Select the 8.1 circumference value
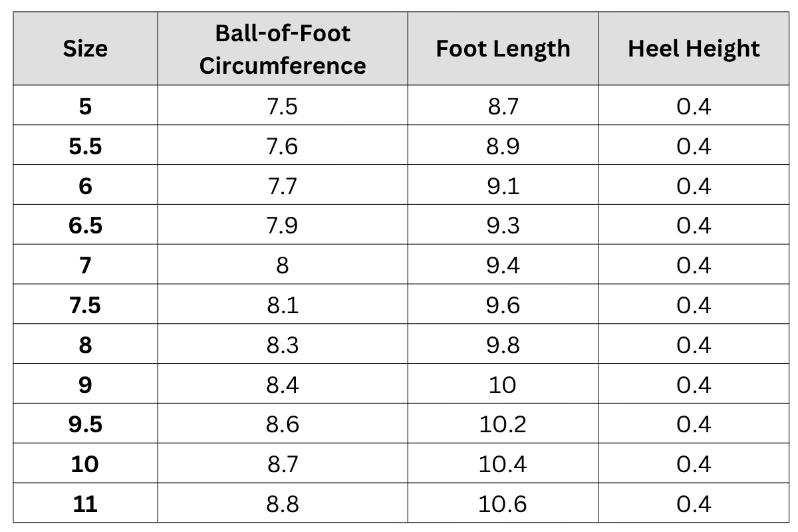Screen dimensions: 798x532 (x=283, y=305)
